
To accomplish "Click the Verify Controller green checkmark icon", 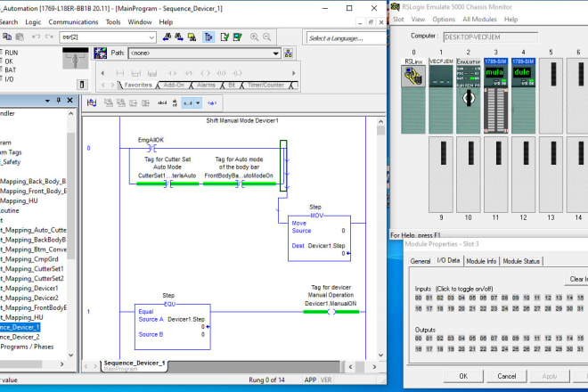I will tap(237, 37).
